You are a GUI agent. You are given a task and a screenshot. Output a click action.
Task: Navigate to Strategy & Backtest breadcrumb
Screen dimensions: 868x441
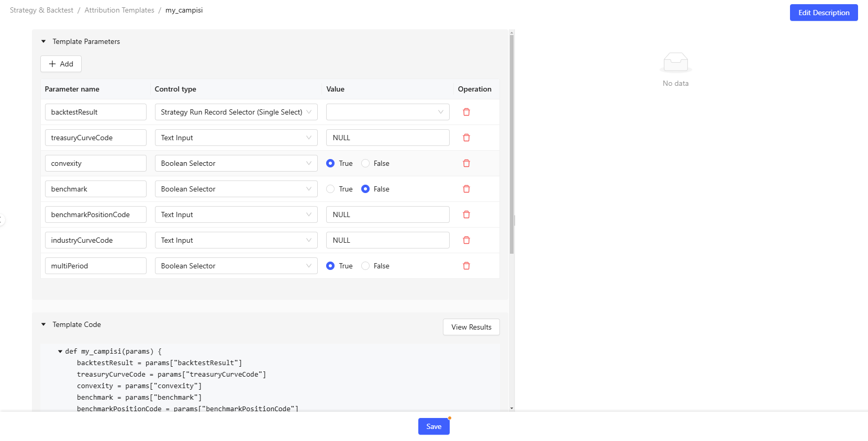click(41, 10)
